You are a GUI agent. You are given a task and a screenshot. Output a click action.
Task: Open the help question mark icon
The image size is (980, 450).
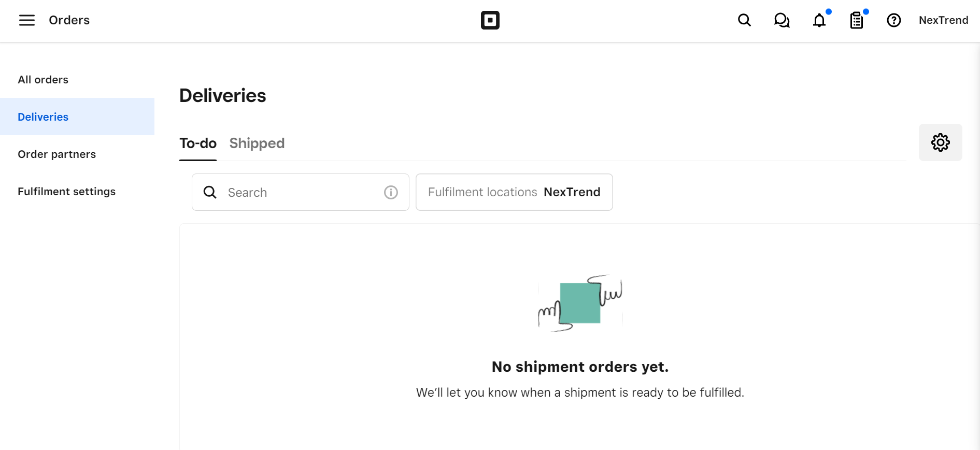click(x=893, y=20)
